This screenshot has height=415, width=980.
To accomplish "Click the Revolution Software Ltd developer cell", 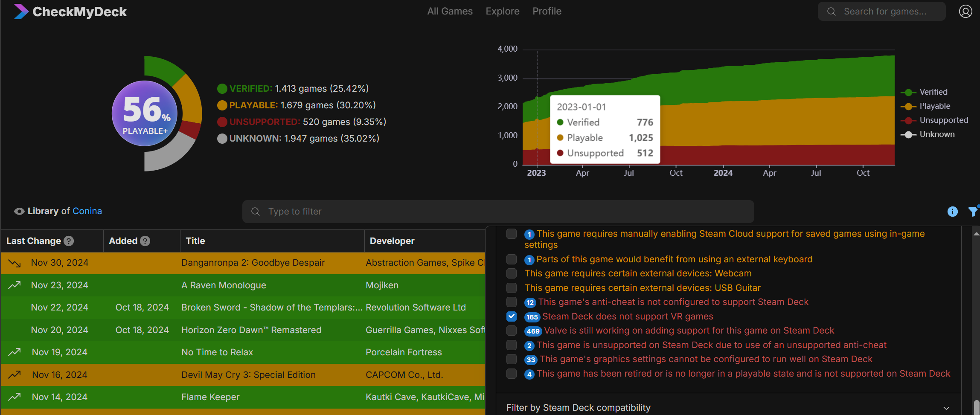I will pyautogui.click(x=416, y=308).
